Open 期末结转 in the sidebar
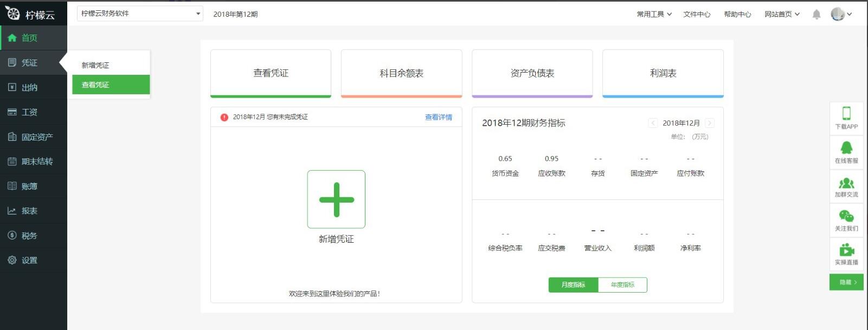The image size is (868, 330). 34,161
